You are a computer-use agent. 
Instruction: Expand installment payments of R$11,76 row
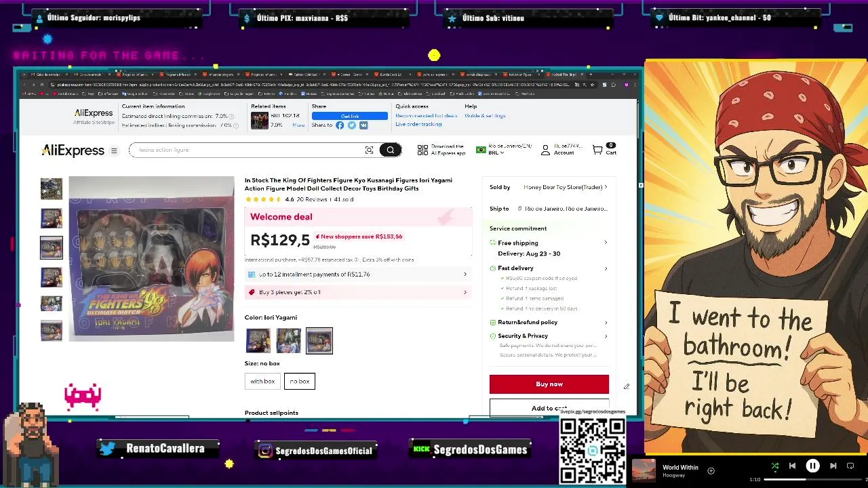(x=358, y=274)
